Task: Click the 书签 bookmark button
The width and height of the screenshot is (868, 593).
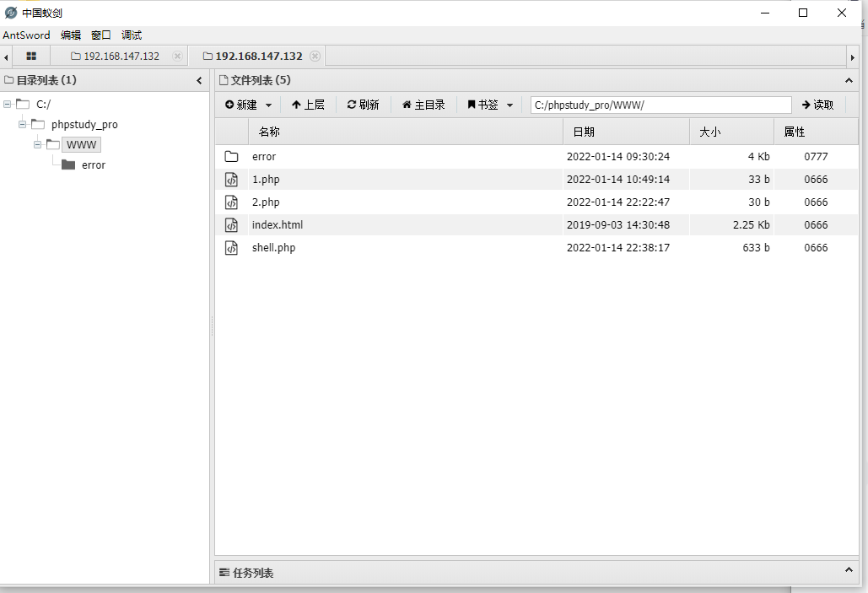Action: (483, 105)
